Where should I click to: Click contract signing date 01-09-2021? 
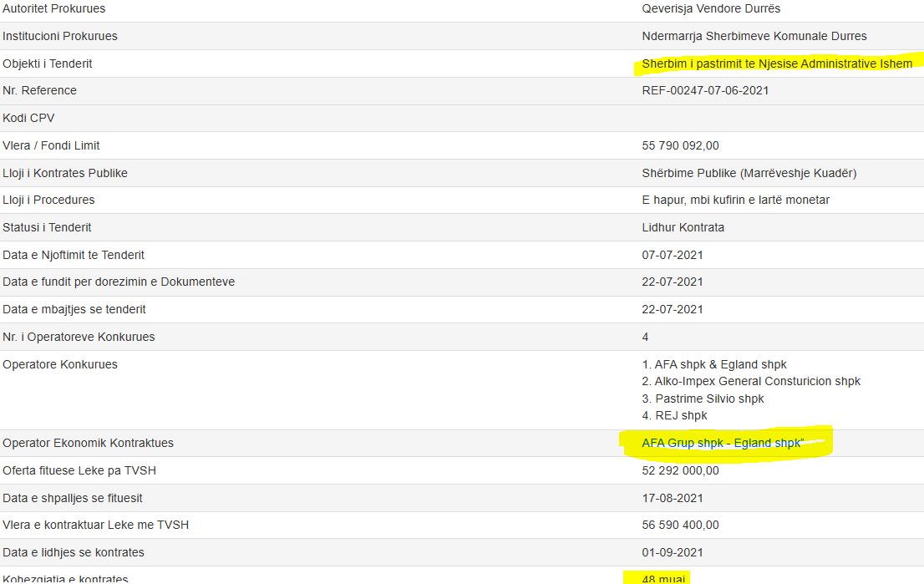[673, 552]
